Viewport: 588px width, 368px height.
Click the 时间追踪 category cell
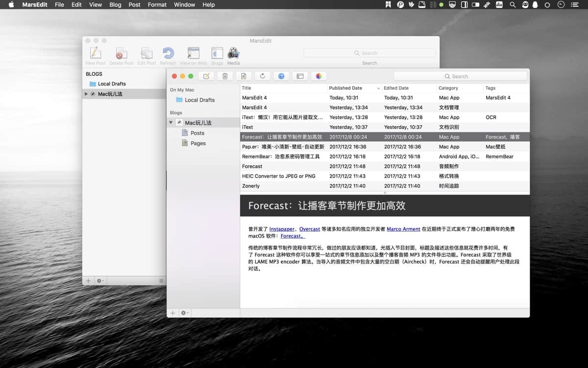tap(449, 186)
